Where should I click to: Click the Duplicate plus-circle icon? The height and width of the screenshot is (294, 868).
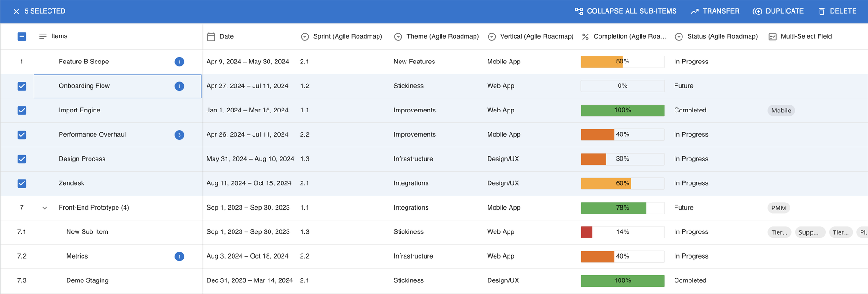click(758, 11)
